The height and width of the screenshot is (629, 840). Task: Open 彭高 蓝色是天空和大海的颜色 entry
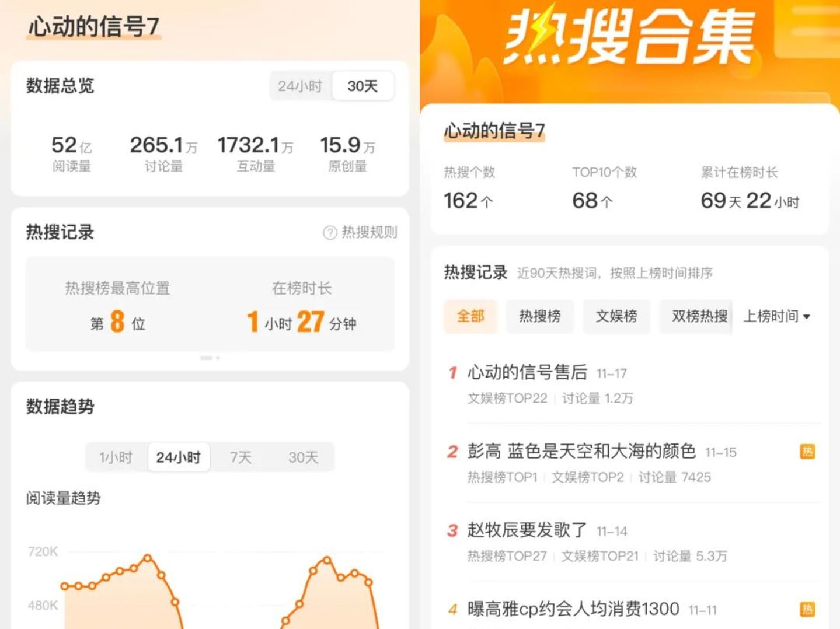[x=581, y=451]
